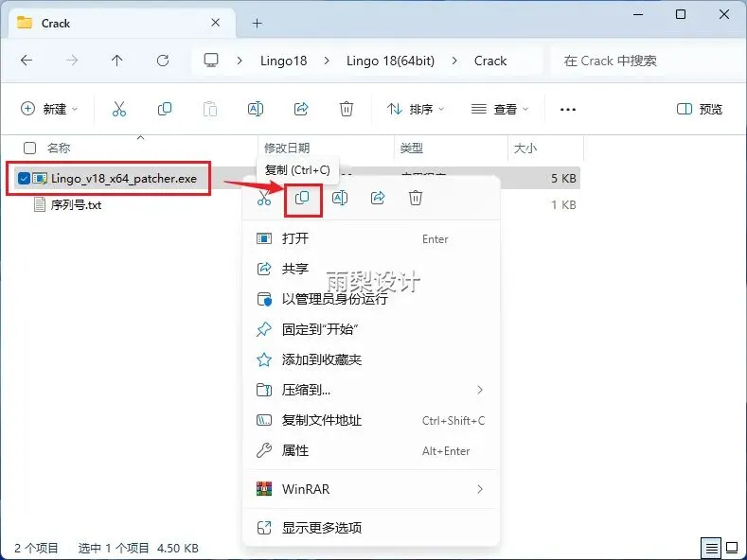Click the This PC monitor icon in address bar

[211, 61]
